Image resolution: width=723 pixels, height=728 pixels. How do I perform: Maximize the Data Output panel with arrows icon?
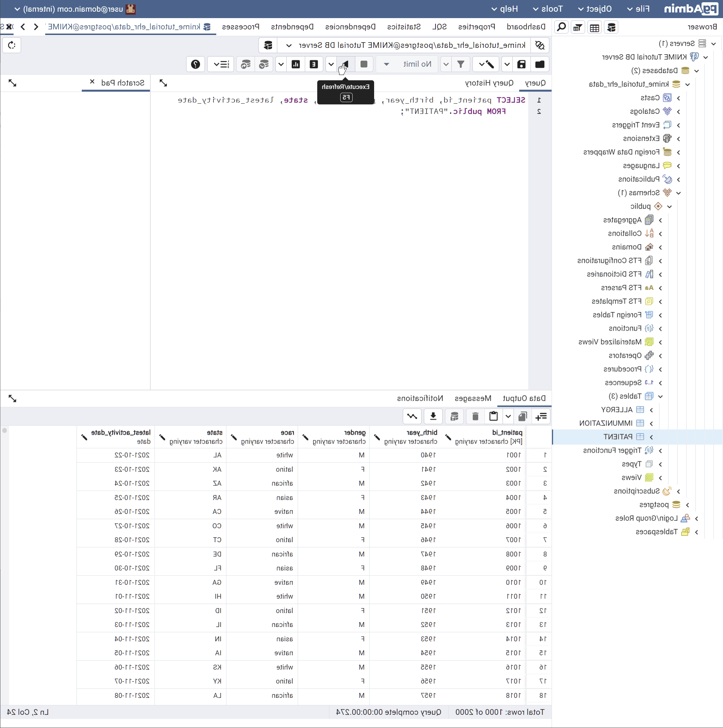coord(12,398)
